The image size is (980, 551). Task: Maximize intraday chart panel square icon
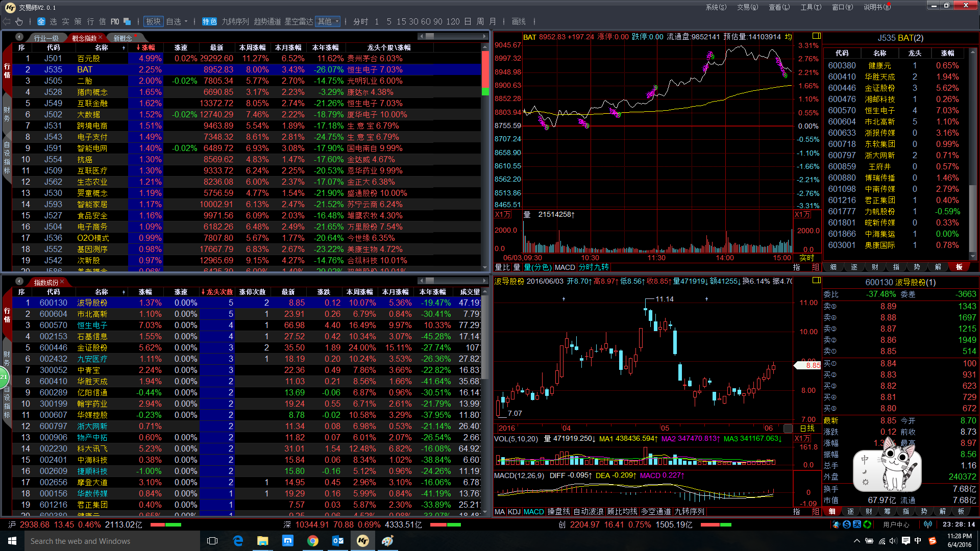click(x=816, y=36)
